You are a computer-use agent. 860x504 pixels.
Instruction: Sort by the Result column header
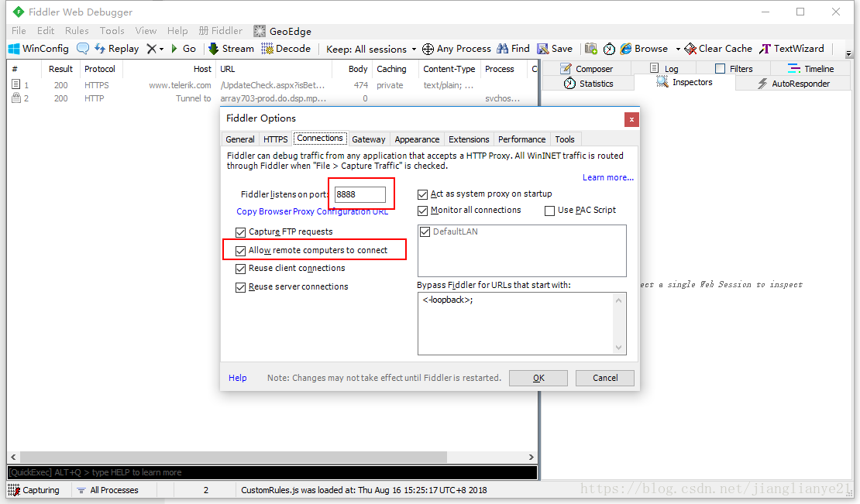(60, 69)
